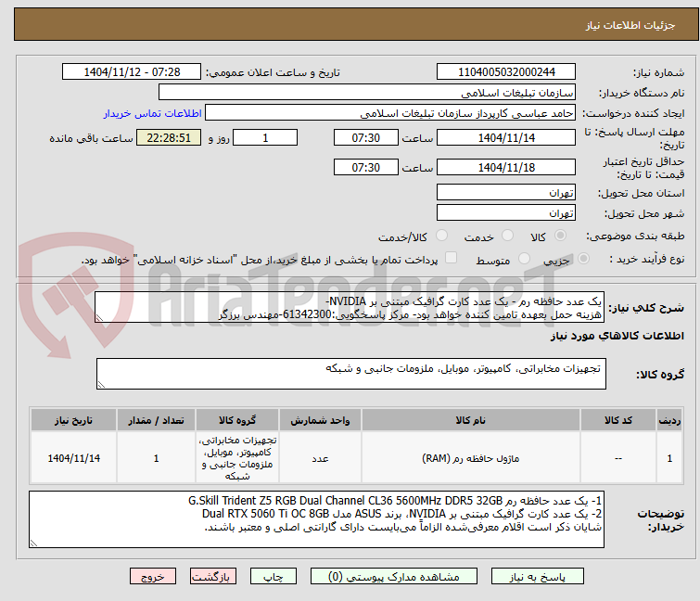Screen dimensions: 700x601
Task: Click the تاریخ نیاز column header
Action: (x=73, y=420)
